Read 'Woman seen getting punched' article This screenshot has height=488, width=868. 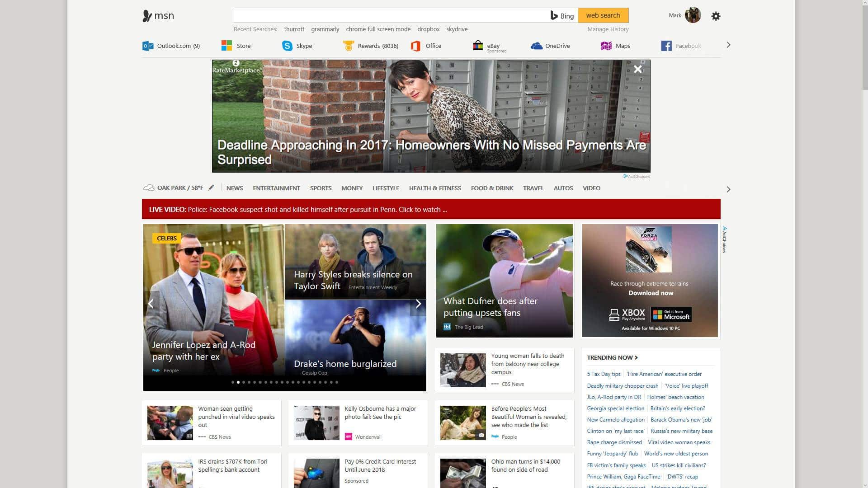point(211,423)
